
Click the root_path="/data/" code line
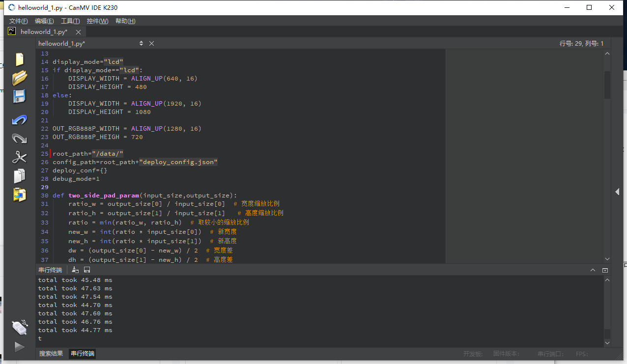88,154
